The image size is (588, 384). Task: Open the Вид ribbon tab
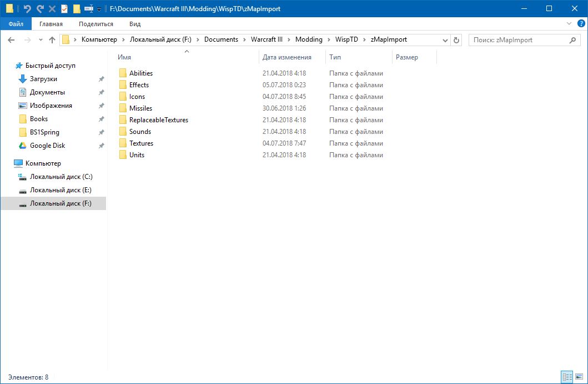(135, 24)
